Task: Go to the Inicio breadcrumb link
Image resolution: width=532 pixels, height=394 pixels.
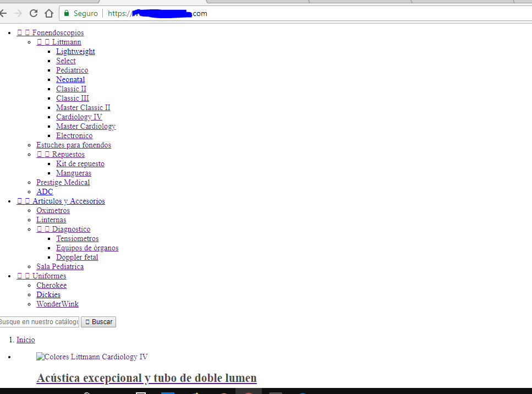Action: pyautogui.click(x=26, y=340)
